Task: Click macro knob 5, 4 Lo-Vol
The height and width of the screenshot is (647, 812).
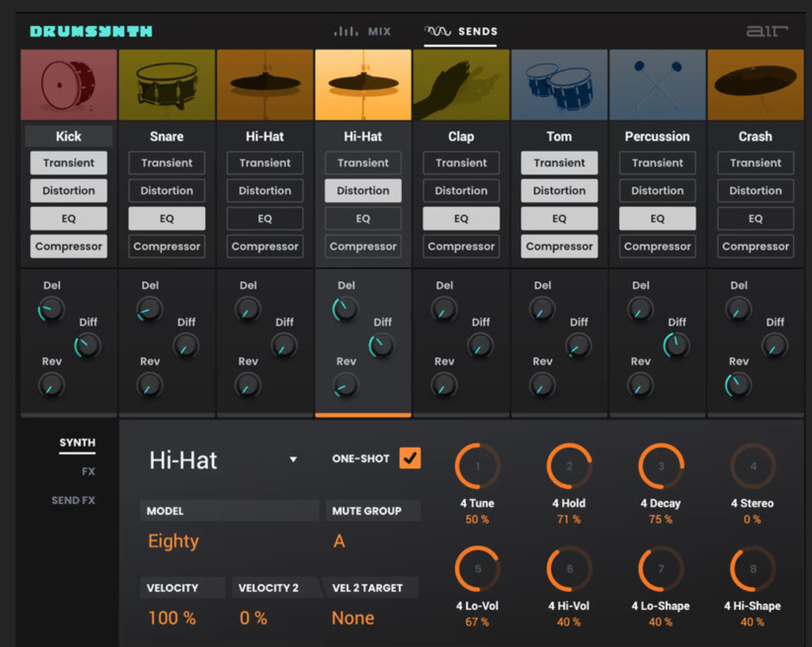Action: pos(477,569)
